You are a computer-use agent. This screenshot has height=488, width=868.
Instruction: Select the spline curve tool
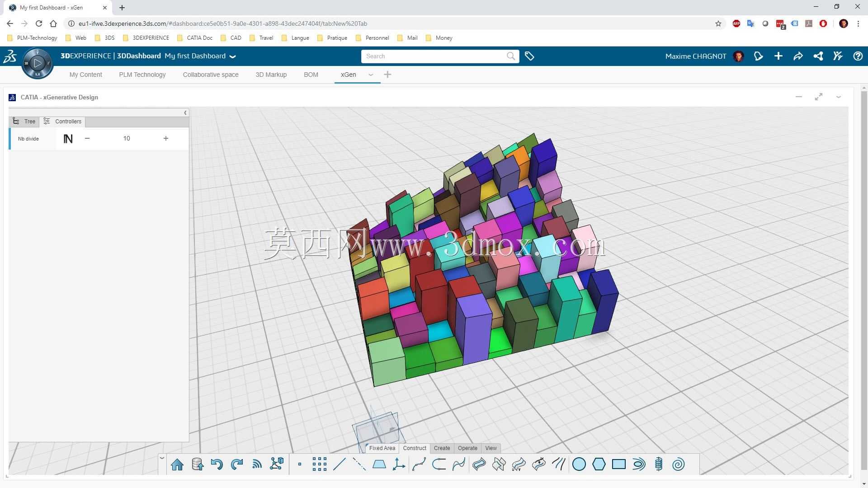[459, 464]
